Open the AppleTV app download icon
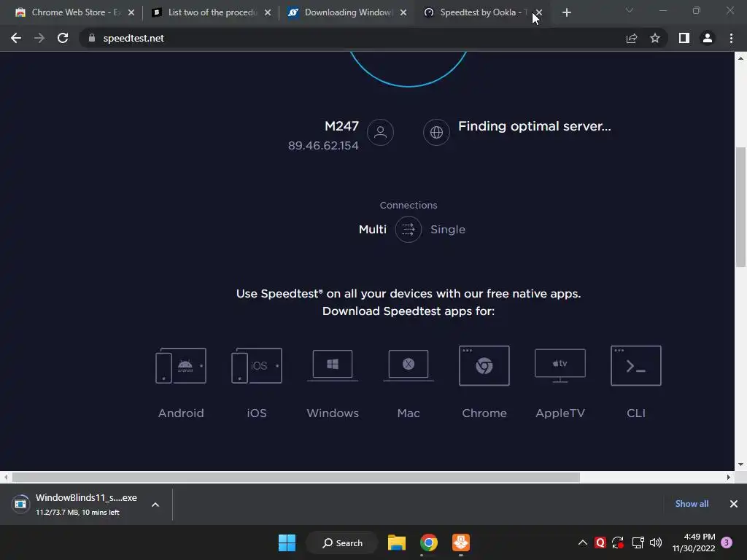 (560, 366)
